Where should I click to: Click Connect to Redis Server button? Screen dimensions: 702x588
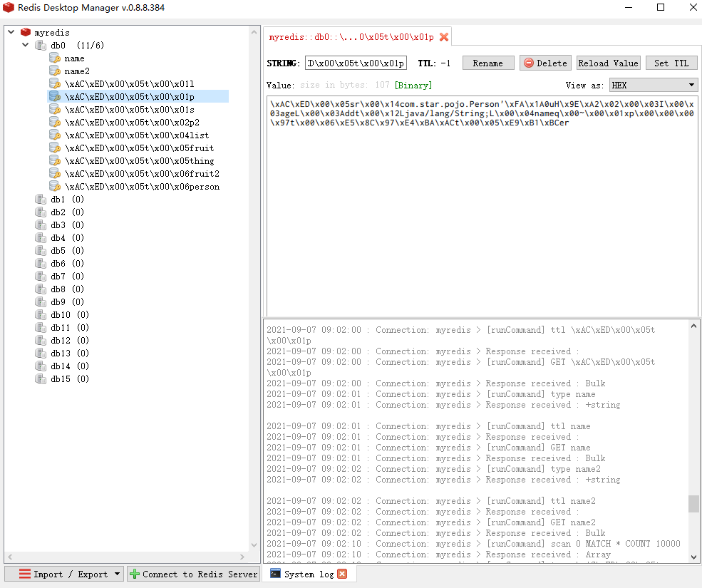point(193,574)
